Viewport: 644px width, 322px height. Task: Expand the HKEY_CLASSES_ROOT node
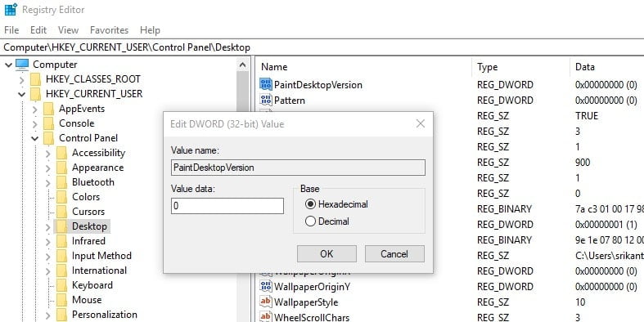pos(22,79)
